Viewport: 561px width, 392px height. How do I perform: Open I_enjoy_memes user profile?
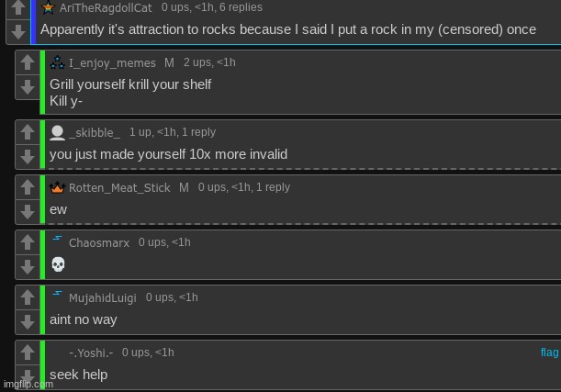(112, 63)
